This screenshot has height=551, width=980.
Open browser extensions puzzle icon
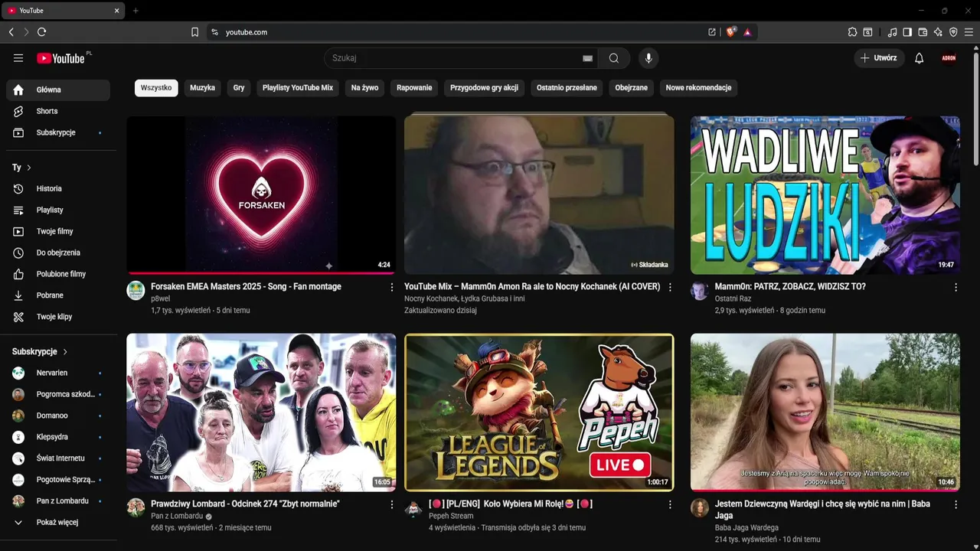(x=852, y=32)
